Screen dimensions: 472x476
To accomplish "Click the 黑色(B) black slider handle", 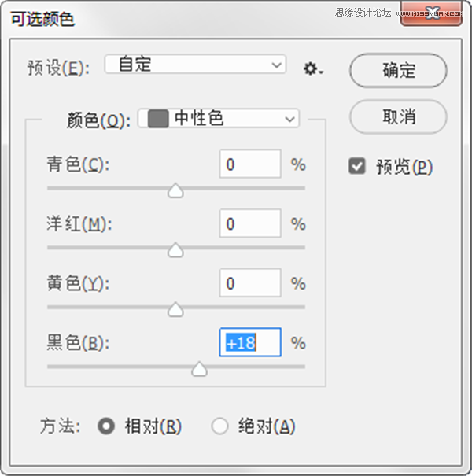I will click(x=200, y=369).
